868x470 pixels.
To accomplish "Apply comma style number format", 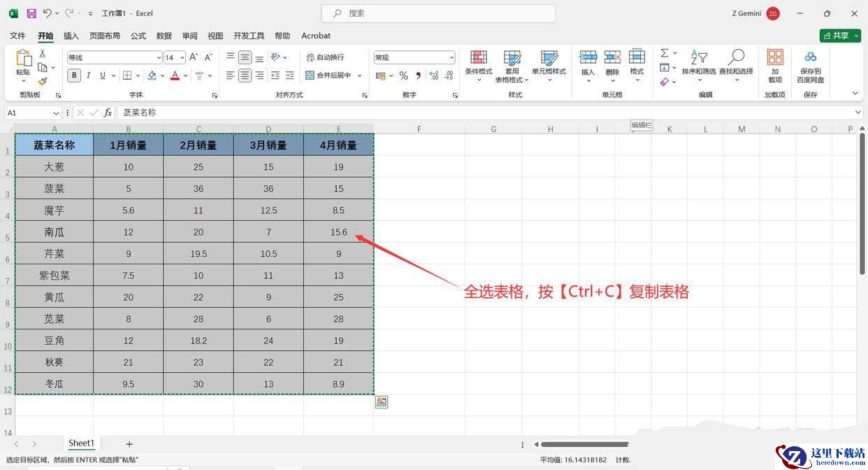I will (418, 76).
